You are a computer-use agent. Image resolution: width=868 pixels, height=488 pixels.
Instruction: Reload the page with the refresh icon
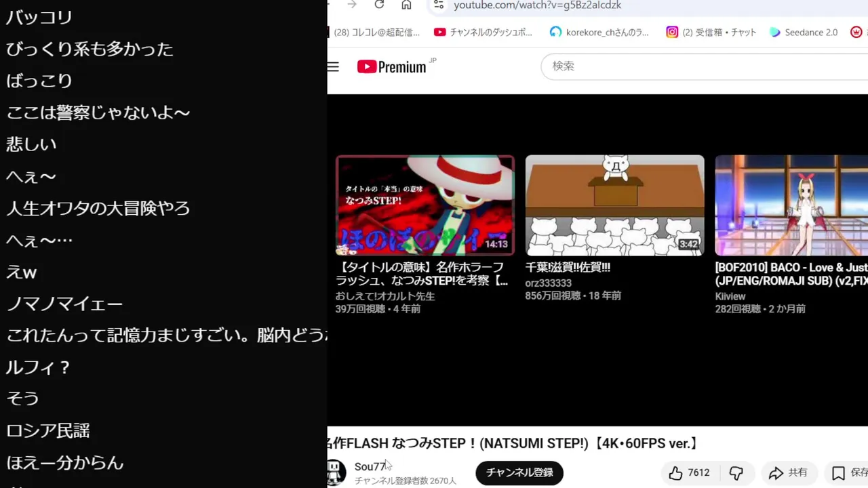pos(379,5)
